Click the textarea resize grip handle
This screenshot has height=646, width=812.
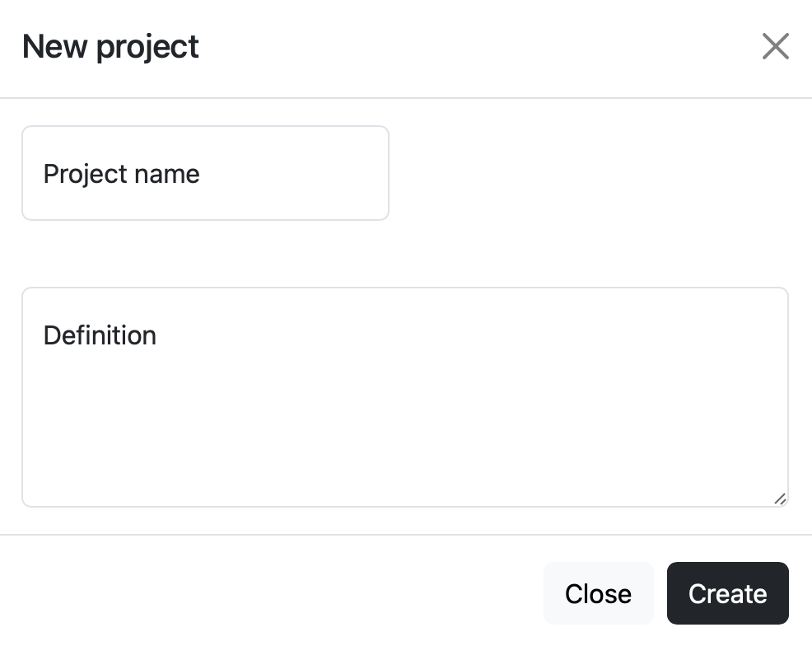pos(780,499)
